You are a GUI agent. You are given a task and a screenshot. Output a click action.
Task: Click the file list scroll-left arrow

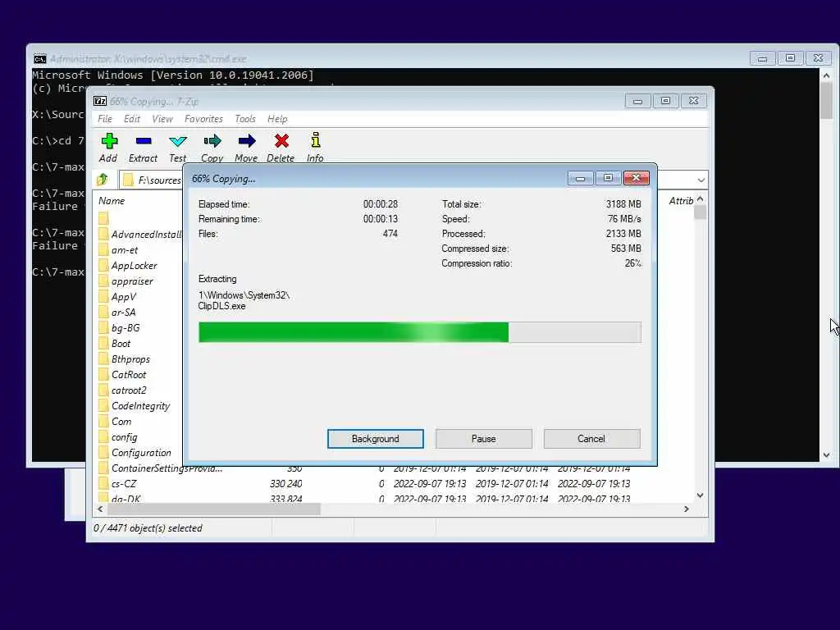pyautogui.click(x=100, y=509)
